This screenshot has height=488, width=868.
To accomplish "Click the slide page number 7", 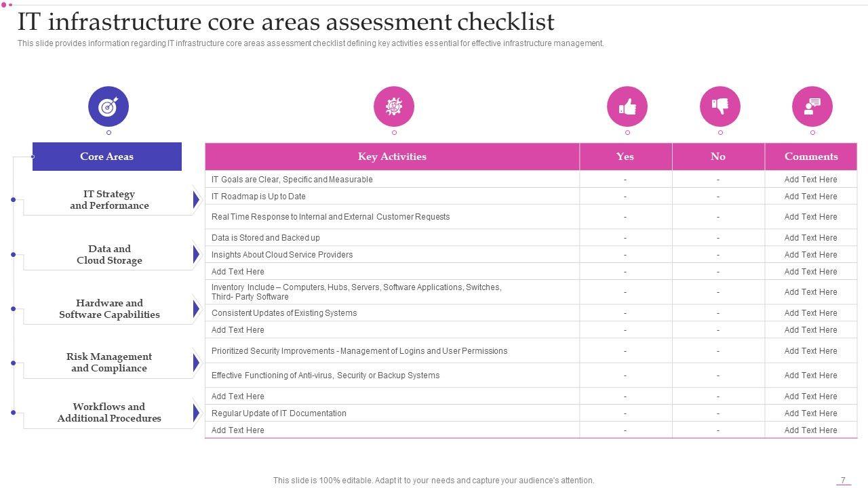I will point(843,480).
